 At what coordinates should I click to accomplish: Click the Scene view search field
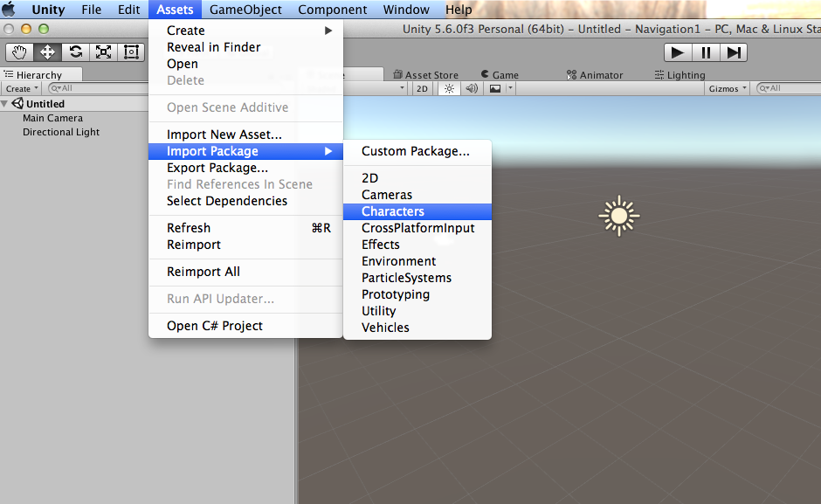789,88
